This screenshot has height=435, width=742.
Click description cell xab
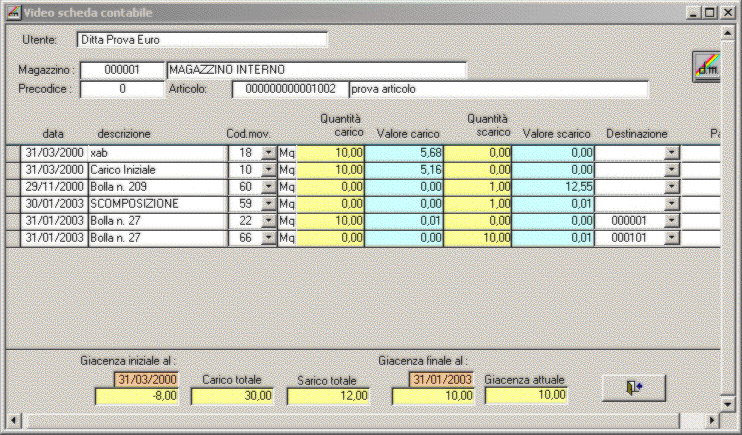157,153
